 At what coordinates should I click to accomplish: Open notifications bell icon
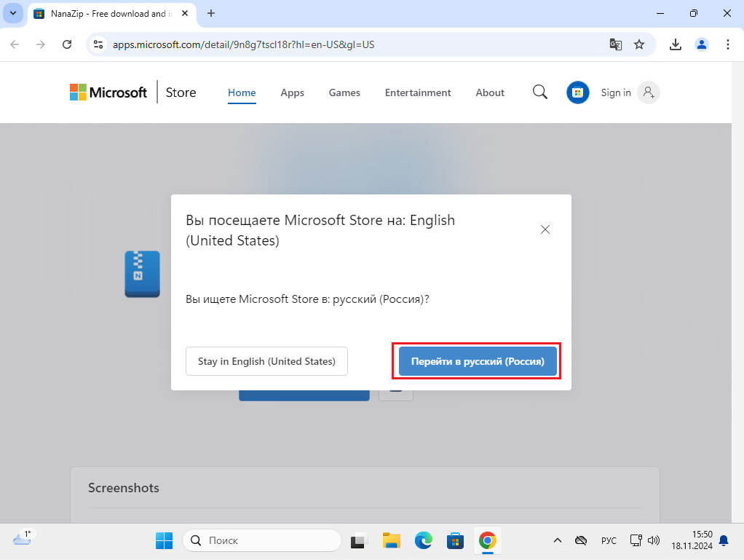724,540
